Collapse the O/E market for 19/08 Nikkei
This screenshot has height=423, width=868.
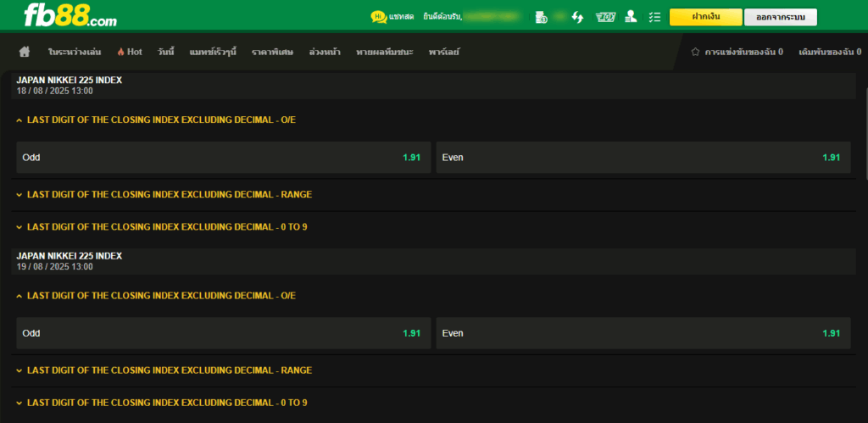(157, 296)
